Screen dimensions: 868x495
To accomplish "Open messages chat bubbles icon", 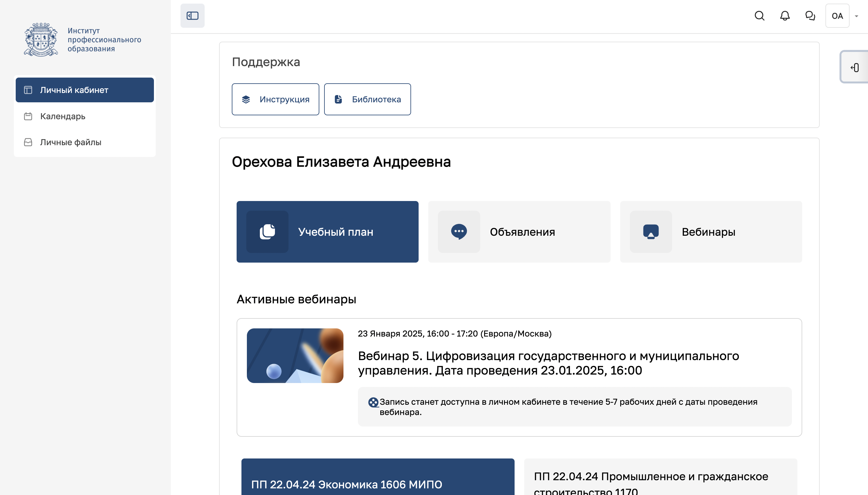I will tap(810, 16).
